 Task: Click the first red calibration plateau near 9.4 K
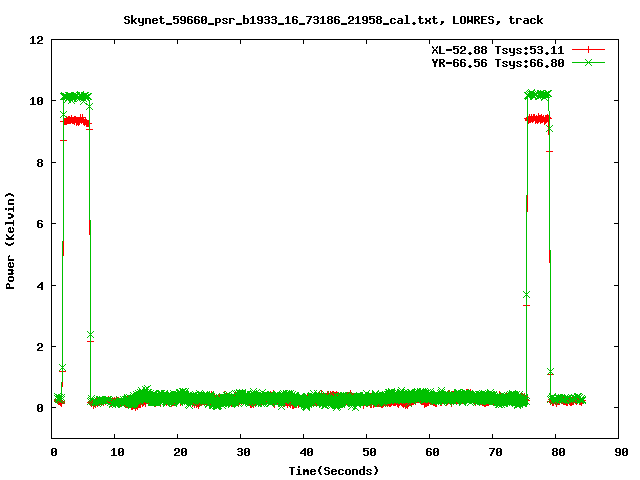(76, 120)
